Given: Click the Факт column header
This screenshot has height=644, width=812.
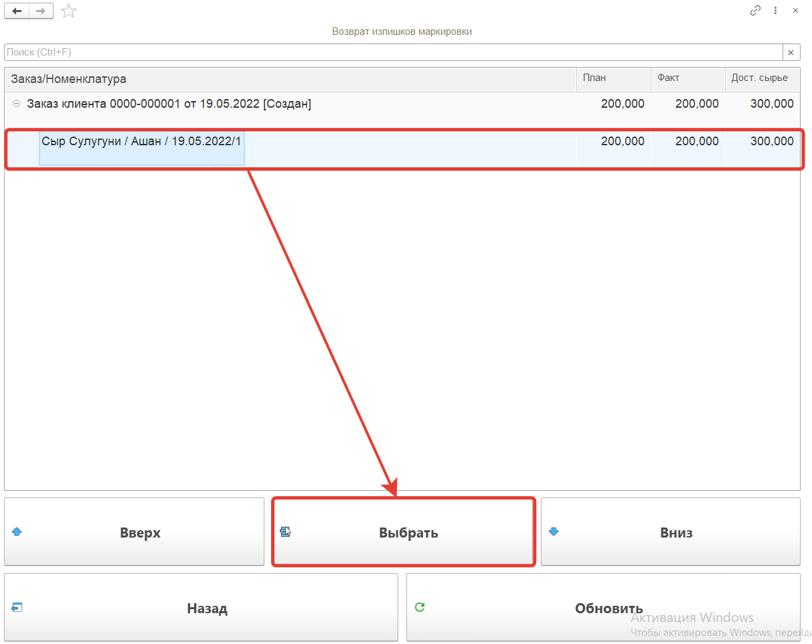Looking at the screenshot, I should [687, 78].
